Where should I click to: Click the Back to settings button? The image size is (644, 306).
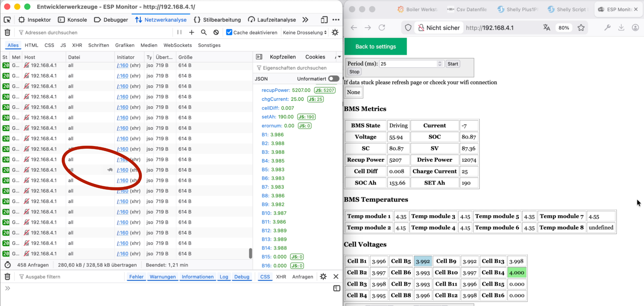pyautogui.click(x=375, y=47)
